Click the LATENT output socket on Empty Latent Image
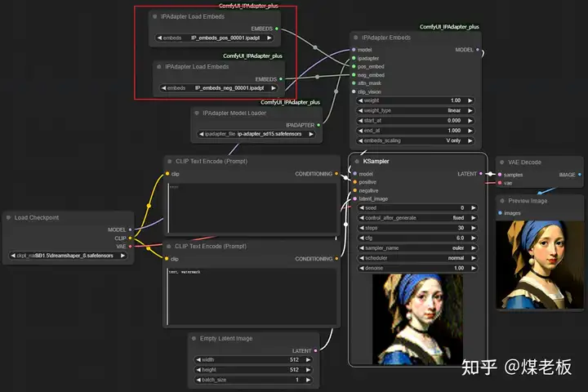 pyautogui.click(x=315, y=350)
